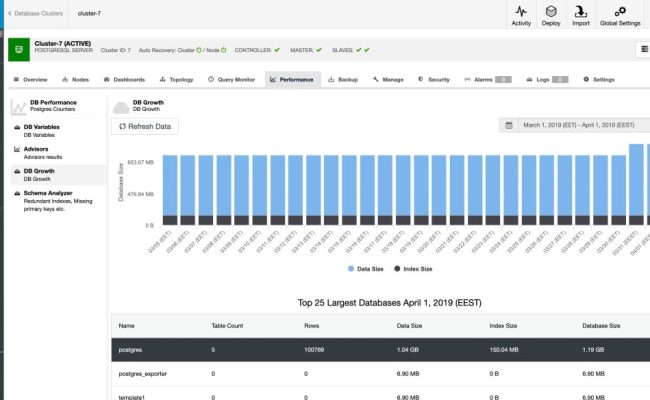
Task: Click the Query Monitor clock icon
Action: [211, 79]
